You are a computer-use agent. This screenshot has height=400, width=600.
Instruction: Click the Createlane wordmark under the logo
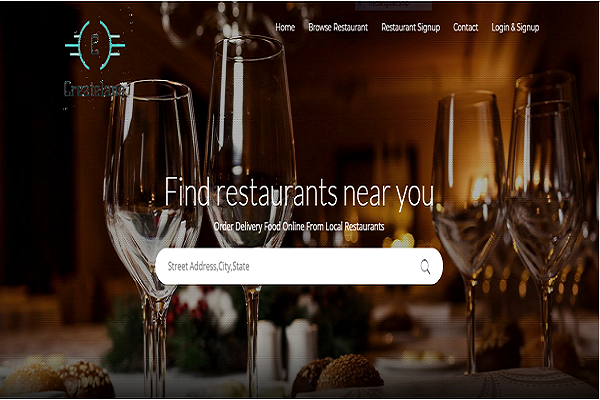pos(96,88)
